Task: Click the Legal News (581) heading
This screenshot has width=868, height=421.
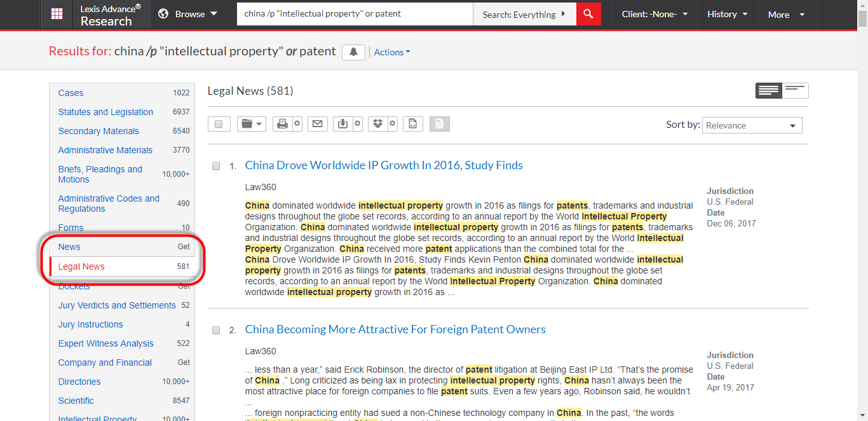Action: [x=250, y=91]
